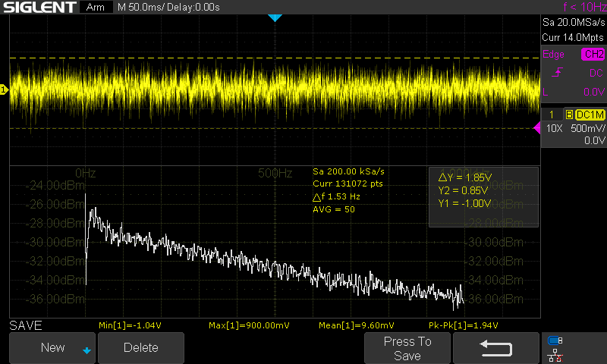Click the Mean[1]=9.60mV measurement
607x364 pixels.
click(356, 325)
